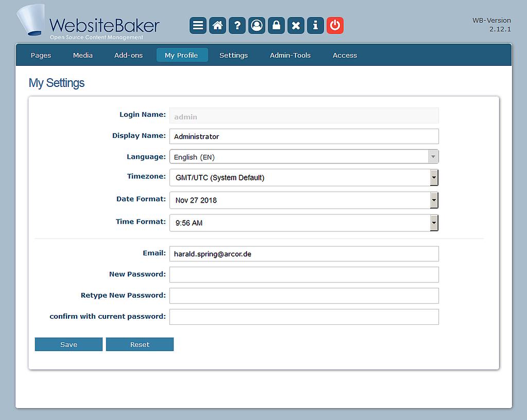Open info via the 'i' icon
Image resolution: width=527 pixels, height=420 pixels.
pos(315,26)
